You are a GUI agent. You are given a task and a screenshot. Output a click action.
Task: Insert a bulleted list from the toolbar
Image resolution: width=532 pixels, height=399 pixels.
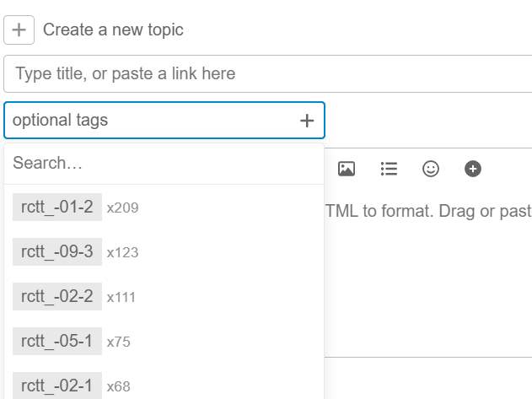(389, 169)
